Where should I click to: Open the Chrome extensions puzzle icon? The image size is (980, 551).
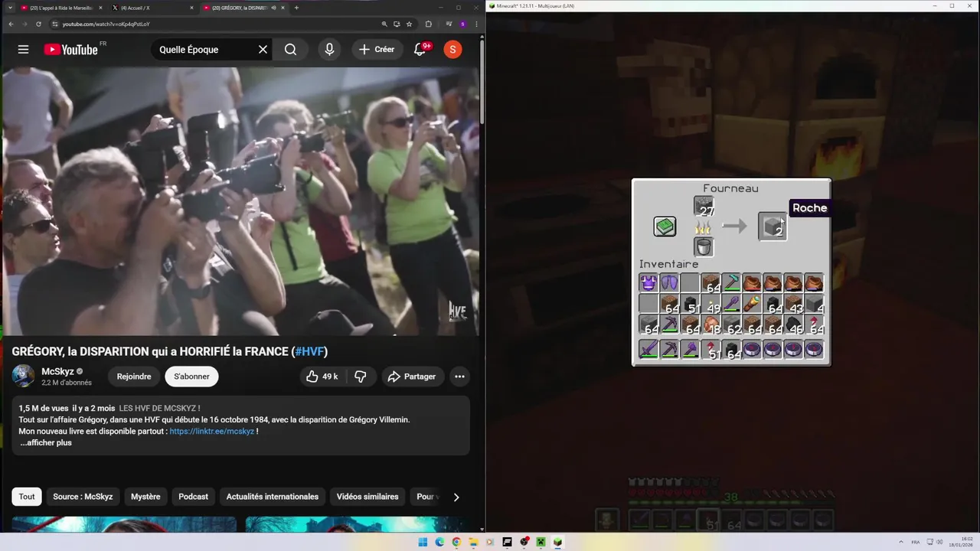(428, 24)
